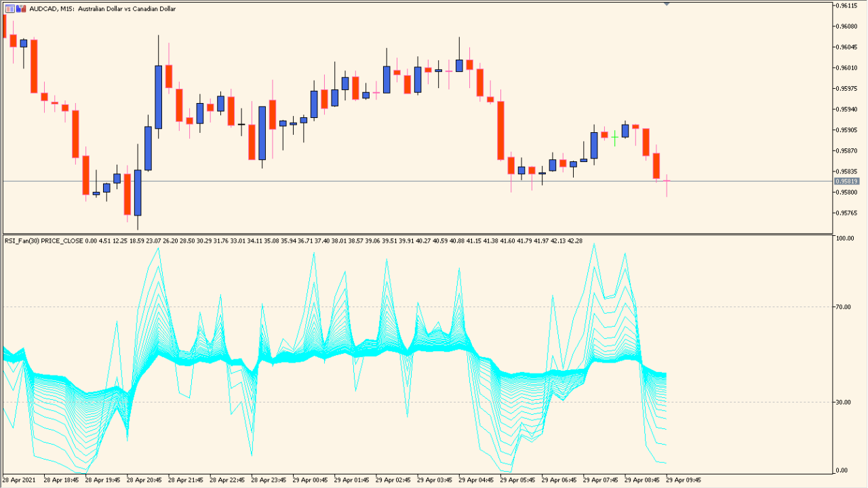Click the 28 Apr 21:45 time label
The image size is (868, 488).
click(186, 480)
